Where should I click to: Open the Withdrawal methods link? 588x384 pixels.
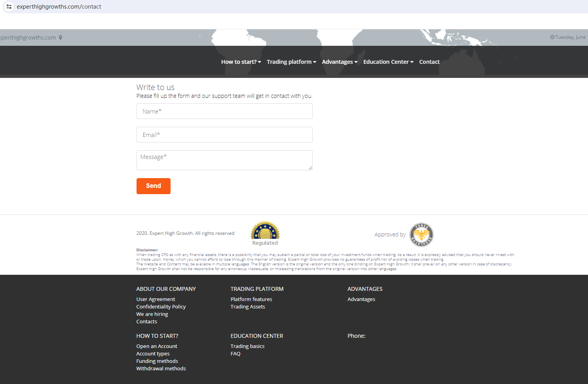161,369
